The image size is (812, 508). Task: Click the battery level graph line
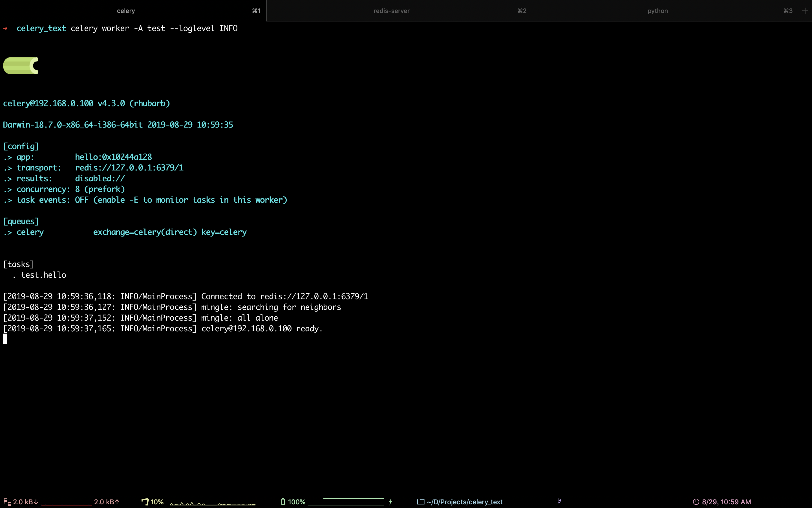click(346, 501)
